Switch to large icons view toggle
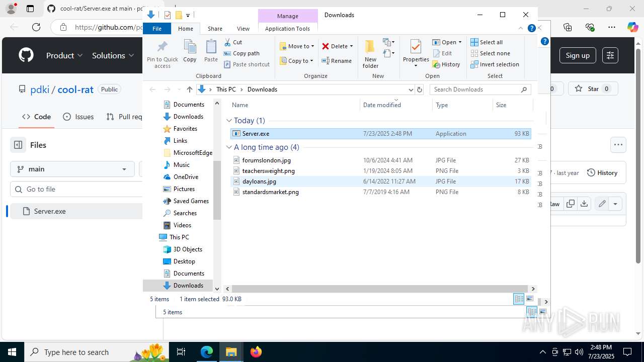Viewport: 644px width, 362px height. click(530, 299)
